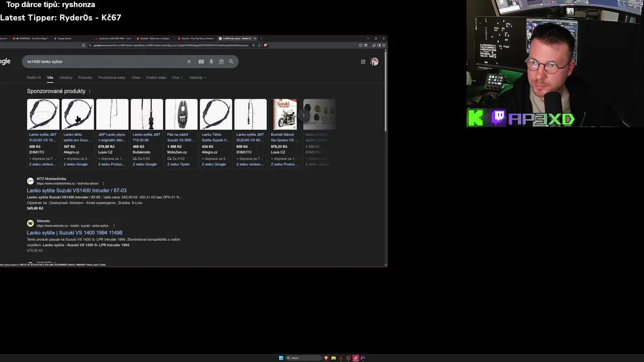Open more options next to Sponzorované produkty
This screenshot has width=644, height=362.
(x=90, y=91)
